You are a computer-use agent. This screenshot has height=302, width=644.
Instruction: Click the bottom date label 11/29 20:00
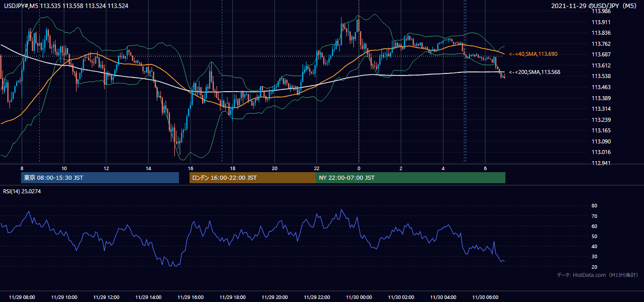click(x=275, y=297)
